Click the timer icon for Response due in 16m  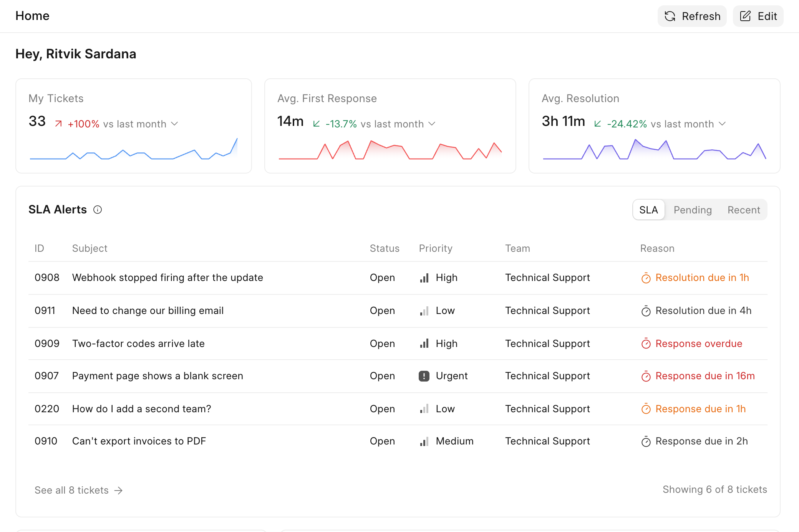pyautogui.click(x=646, y=376)
